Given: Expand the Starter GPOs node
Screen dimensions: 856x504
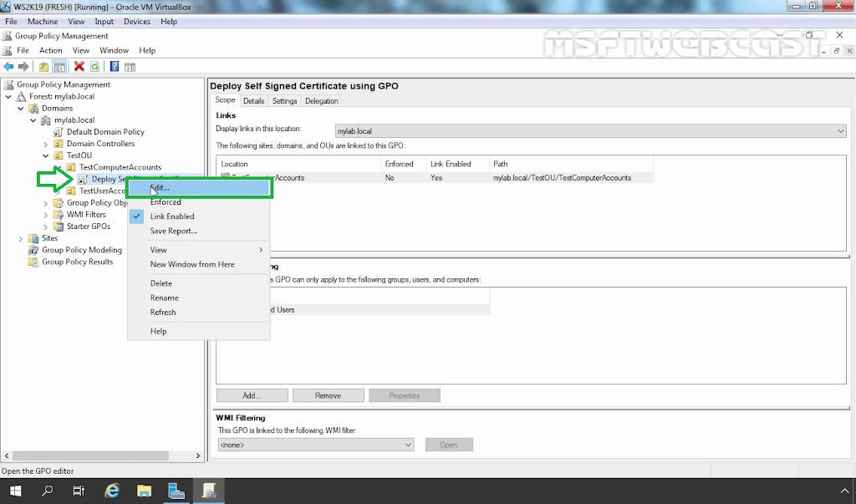Looking at the screenshot, I should click(46, 227).
